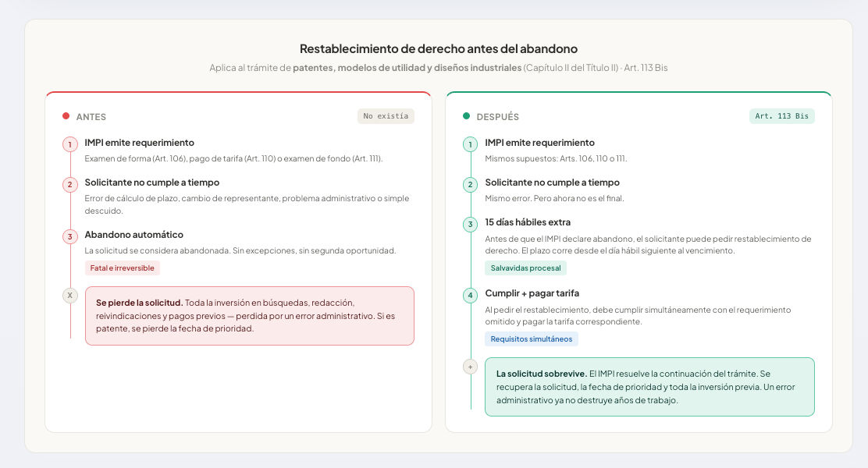The height and width of the screenshot is (468, 868).
Task: Click the 'Art. 113 Bis' badge
Action: [x=781, y=116]
